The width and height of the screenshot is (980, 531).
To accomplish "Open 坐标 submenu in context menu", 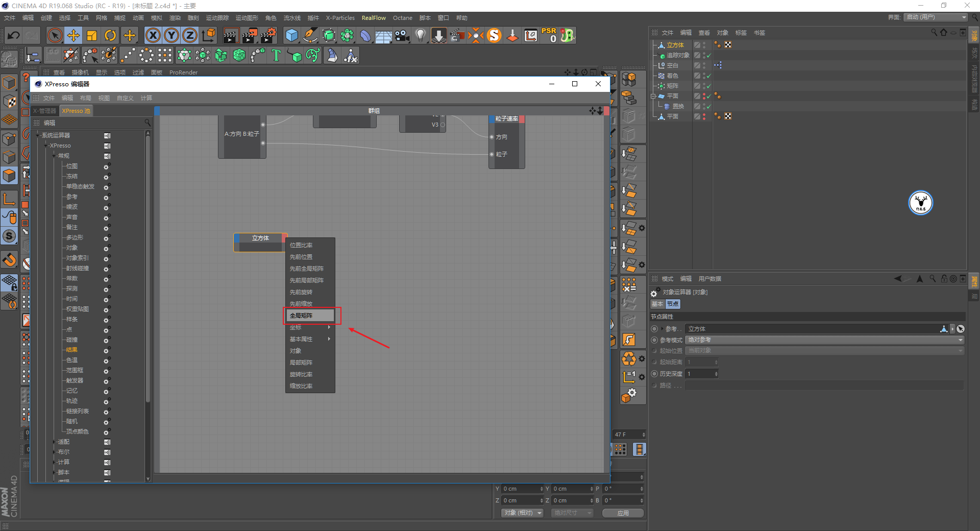I will [310, 327].
